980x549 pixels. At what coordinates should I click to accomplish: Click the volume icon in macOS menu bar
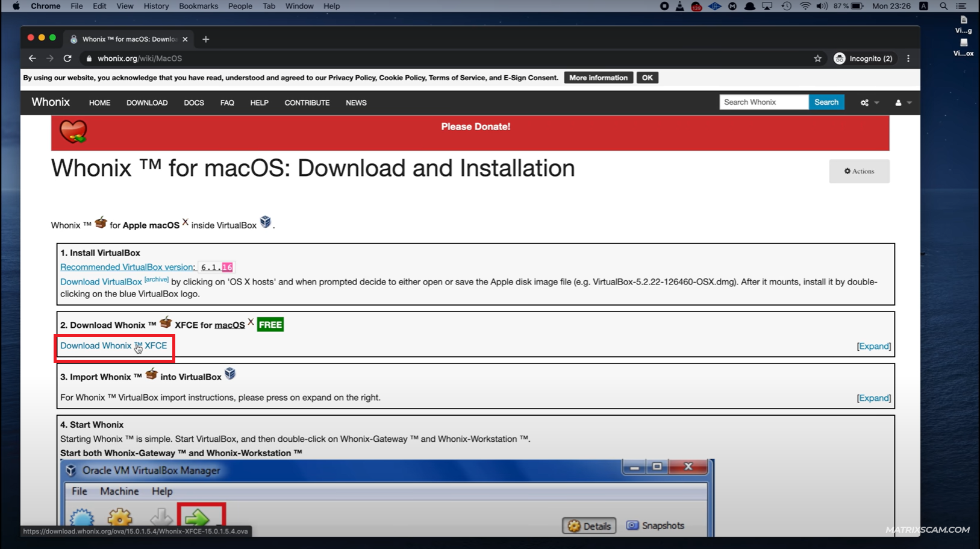click(822, 6)
